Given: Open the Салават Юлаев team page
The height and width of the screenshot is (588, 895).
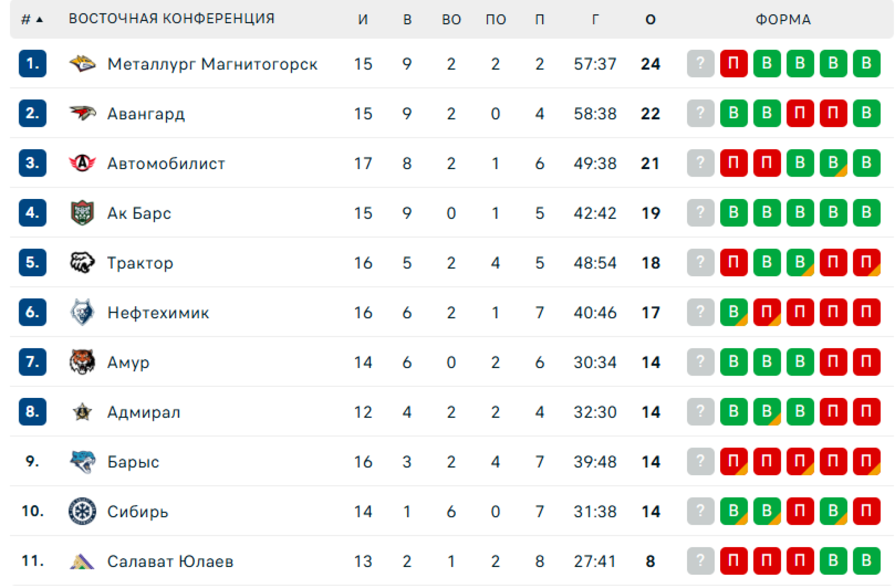Looking at the screenshot, I should 170,561.
